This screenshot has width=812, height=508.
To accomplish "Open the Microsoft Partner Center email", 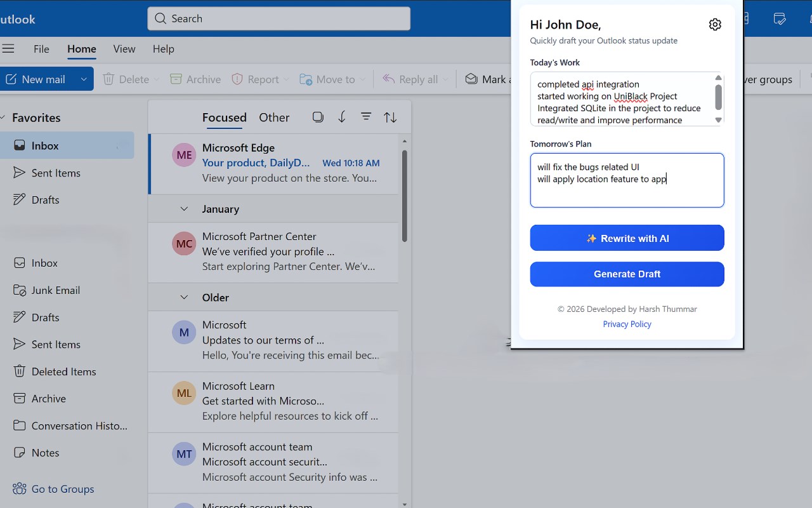I will (x=273, y=252).
